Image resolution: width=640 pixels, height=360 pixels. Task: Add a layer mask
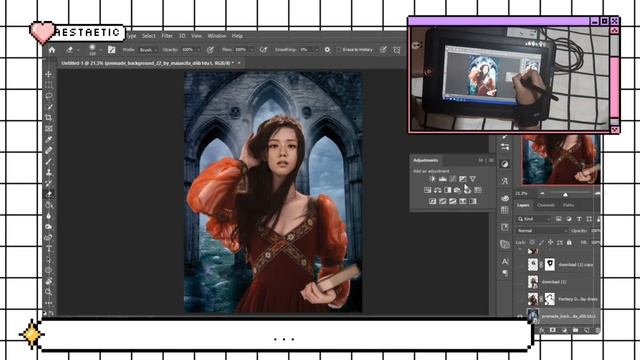tap(553, 330)
